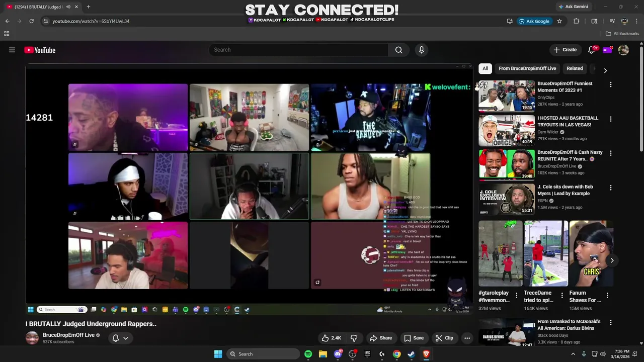The height and width of the screenshot is (362, 644).
Task: Open Darius Bivins video title
Action: (x=569, y=325)
